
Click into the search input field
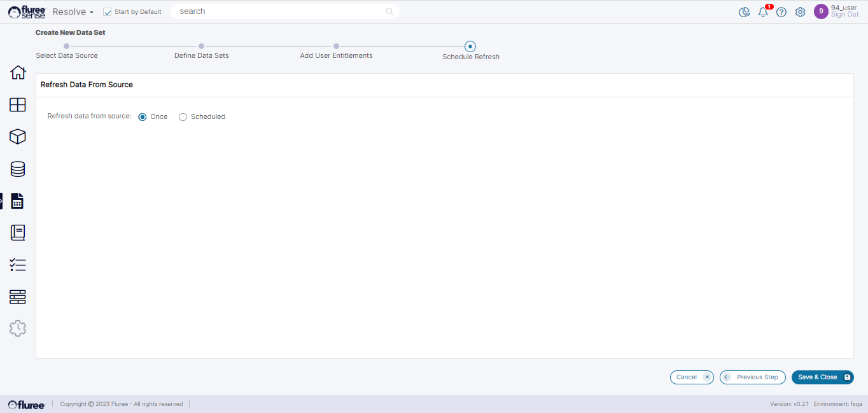click(x=280, y=11)
